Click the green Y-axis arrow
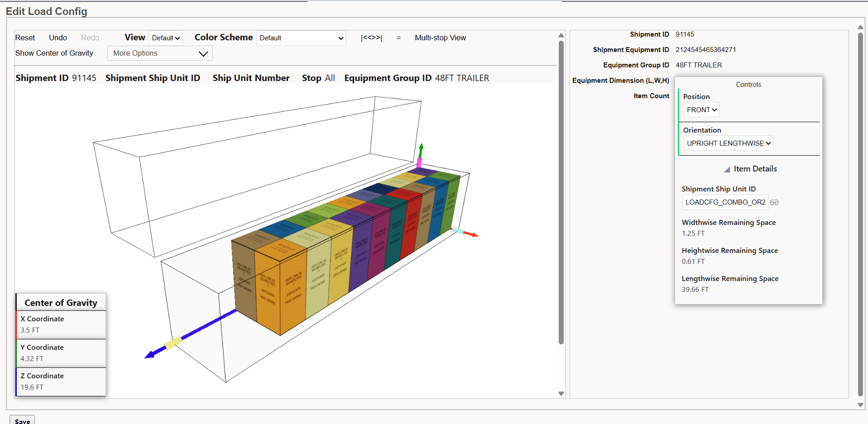The height and width of the screenshot is (424, 868). click(421, 150)
